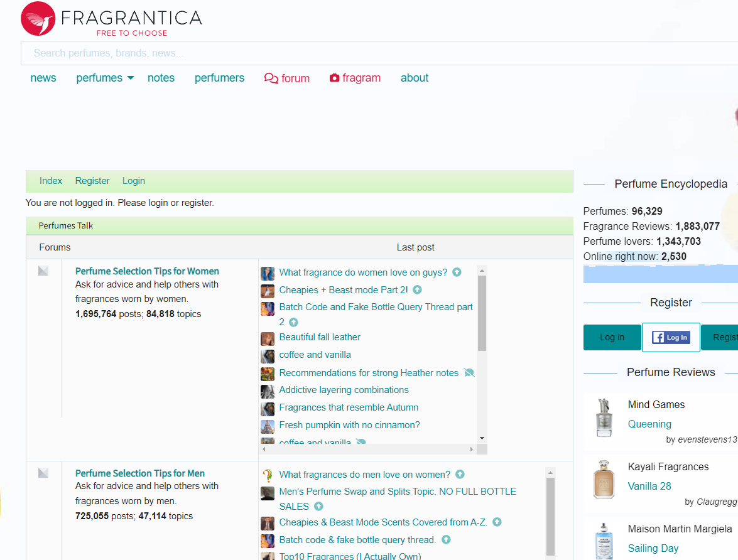Open topic 'Fragrances that resemble Autumn'
The image size is (738, 560).
[349, 407]
